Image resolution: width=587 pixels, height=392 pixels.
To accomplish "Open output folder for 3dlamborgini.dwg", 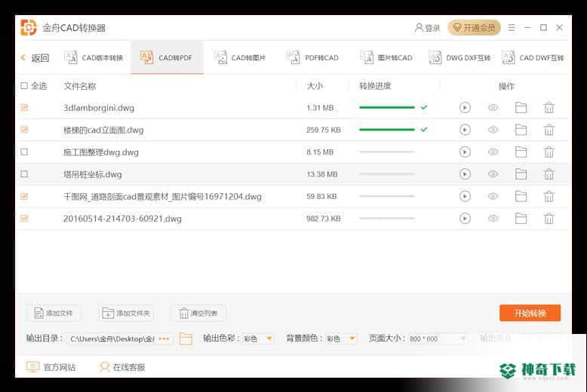I will [521, 108].
